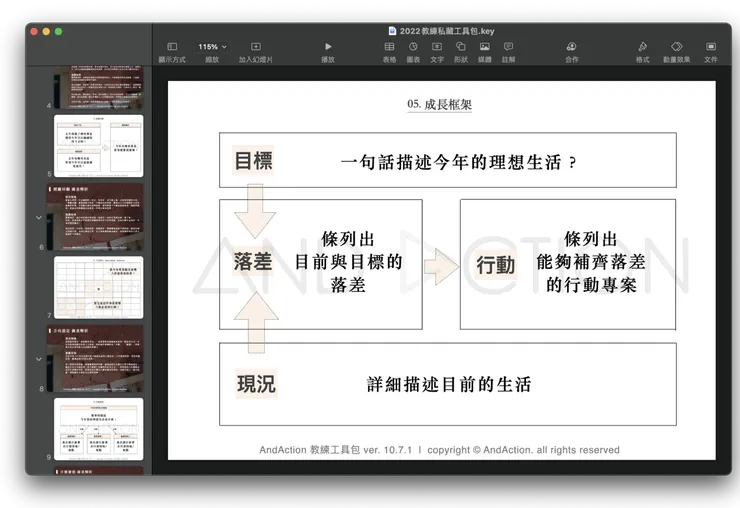
Task: Click the 2022 教練私藏工具包.key window title
Action: (447, 31)
